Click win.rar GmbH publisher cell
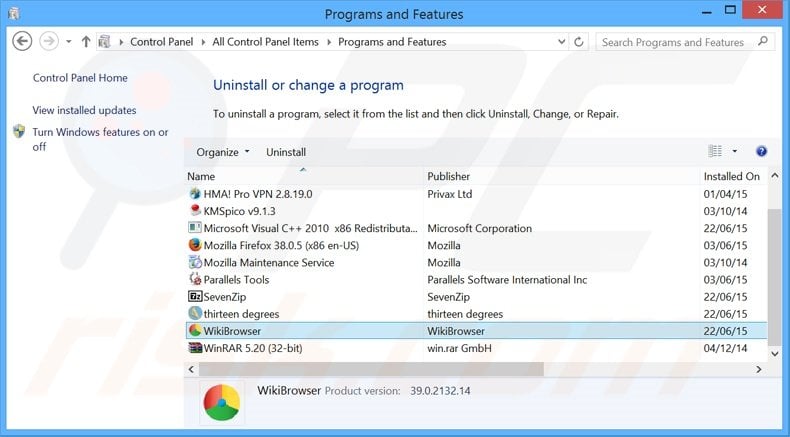Viewport: 790px width, 437px height. click(x=459, y=348)
